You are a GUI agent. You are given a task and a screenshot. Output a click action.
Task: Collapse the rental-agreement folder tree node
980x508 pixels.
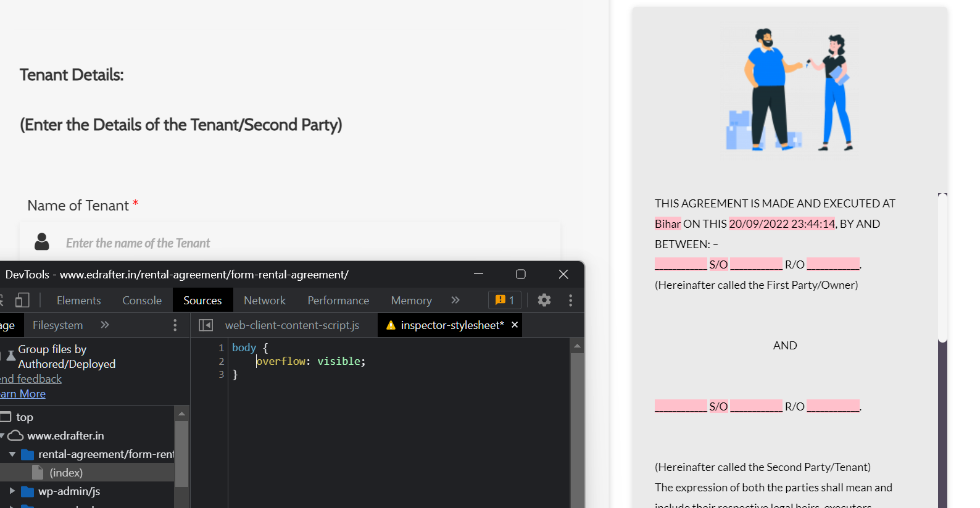coord(12,454)
